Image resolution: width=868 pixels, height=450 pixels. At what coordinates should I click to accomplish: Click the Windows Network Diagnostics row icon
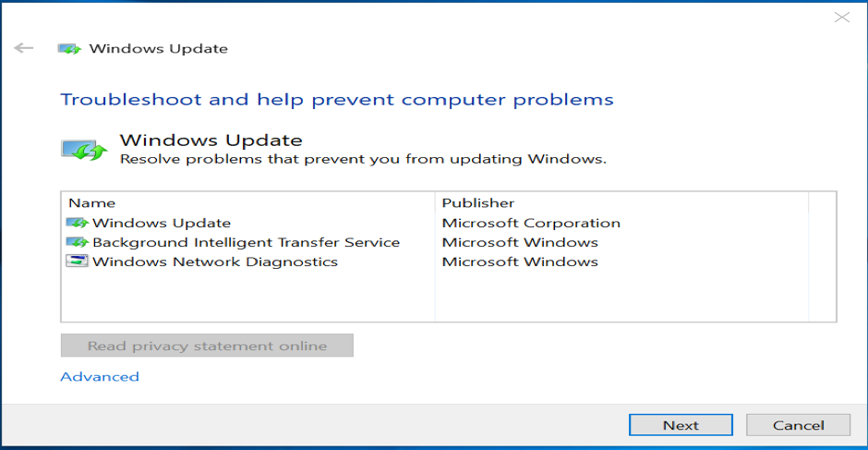click(x=77, y=261)
